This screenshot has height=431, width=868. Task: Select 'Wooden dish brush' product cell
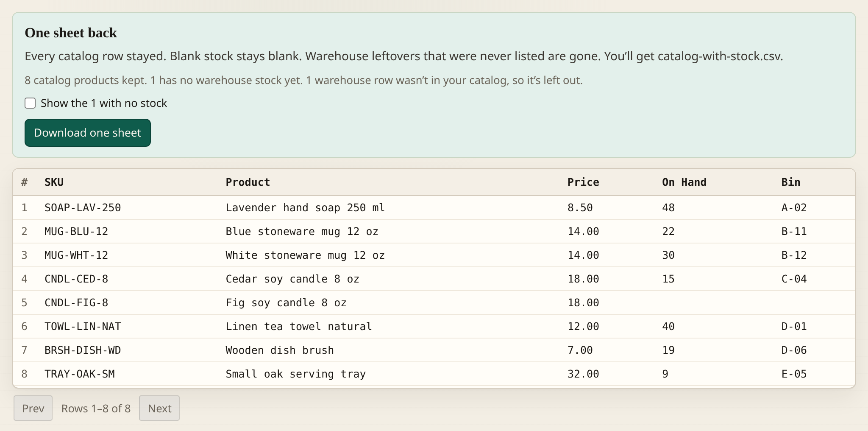280,350
